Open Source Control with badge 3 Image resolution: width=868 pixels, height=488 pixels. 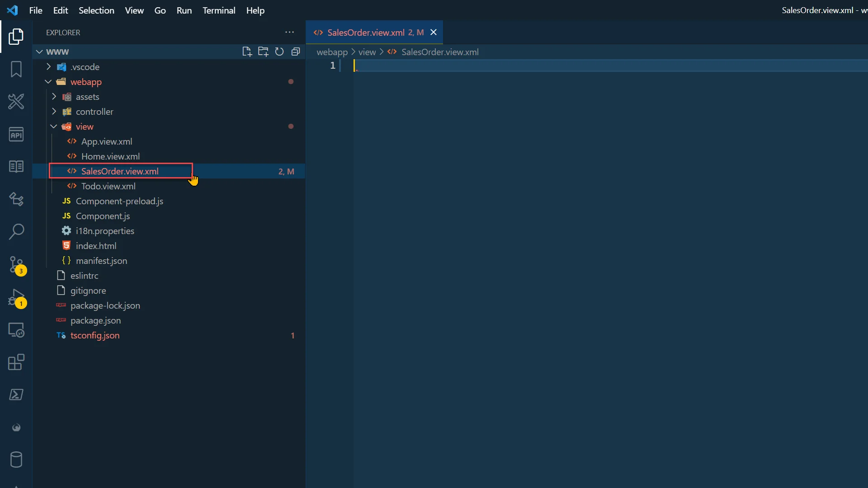click(16, 264)
